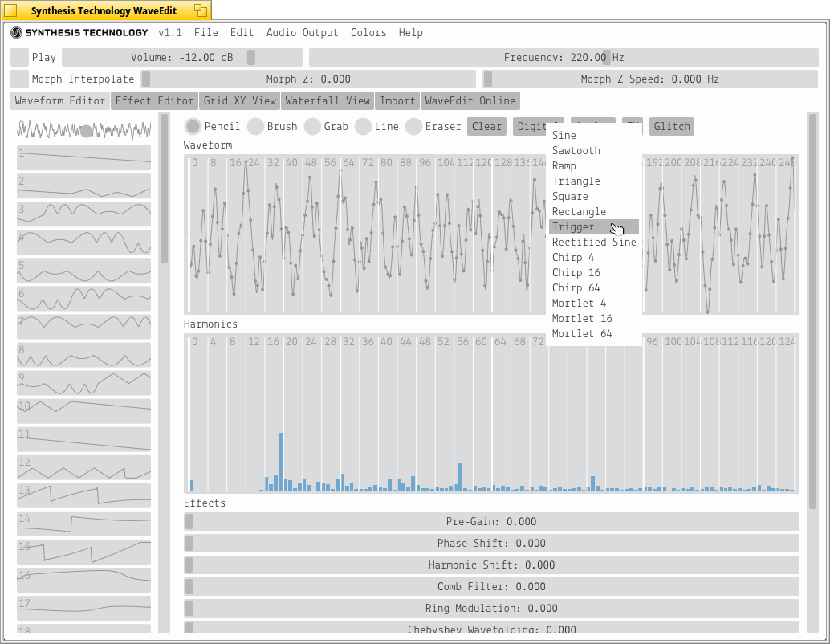Image resolution: width=830 pixels, height=644 pixels.
Task: Open the Edit menu
Action: pos(242,33)
